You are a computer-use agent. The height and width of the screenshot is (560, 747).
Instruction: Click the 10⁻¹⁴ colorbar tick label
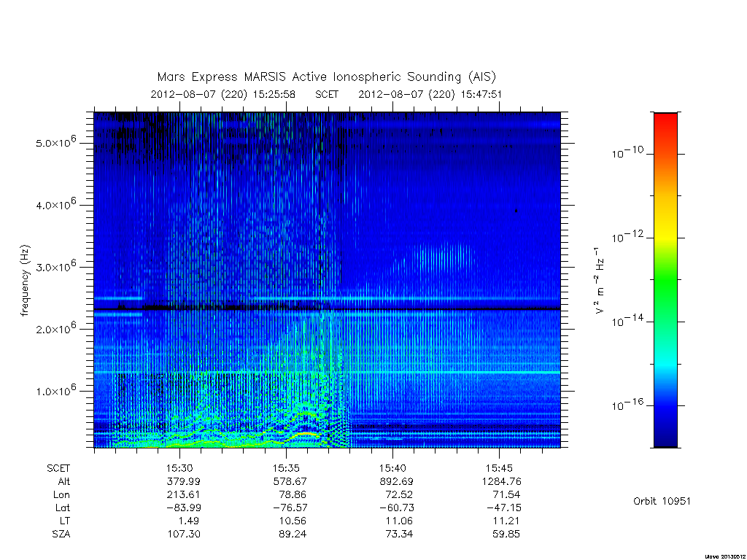(627, 321)
